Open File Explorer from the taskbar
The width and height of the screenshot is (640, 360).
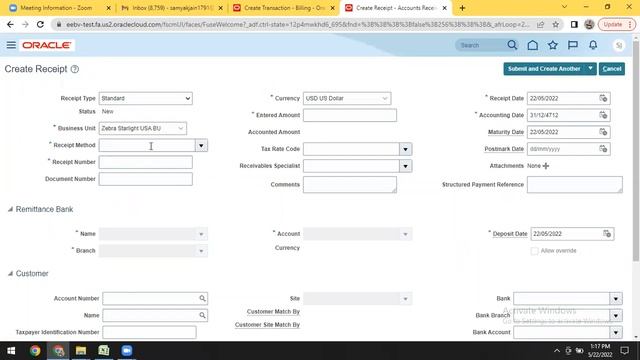(x=81, y=351)
